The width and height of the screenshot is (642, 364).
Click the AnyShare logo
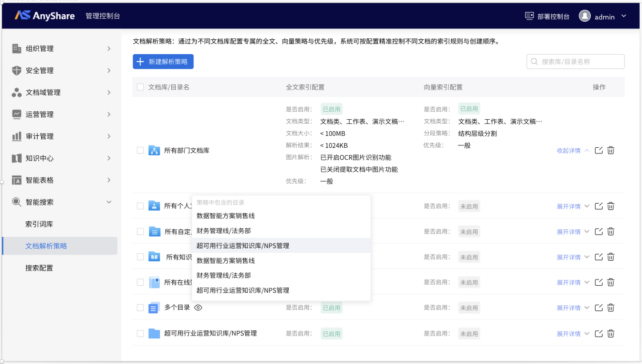point(45,16)
